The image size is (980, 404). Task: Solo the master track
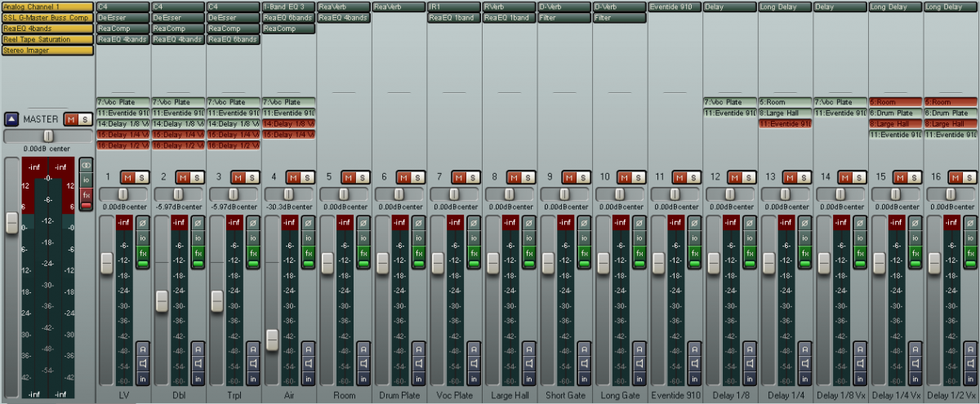tap(84, 119)
